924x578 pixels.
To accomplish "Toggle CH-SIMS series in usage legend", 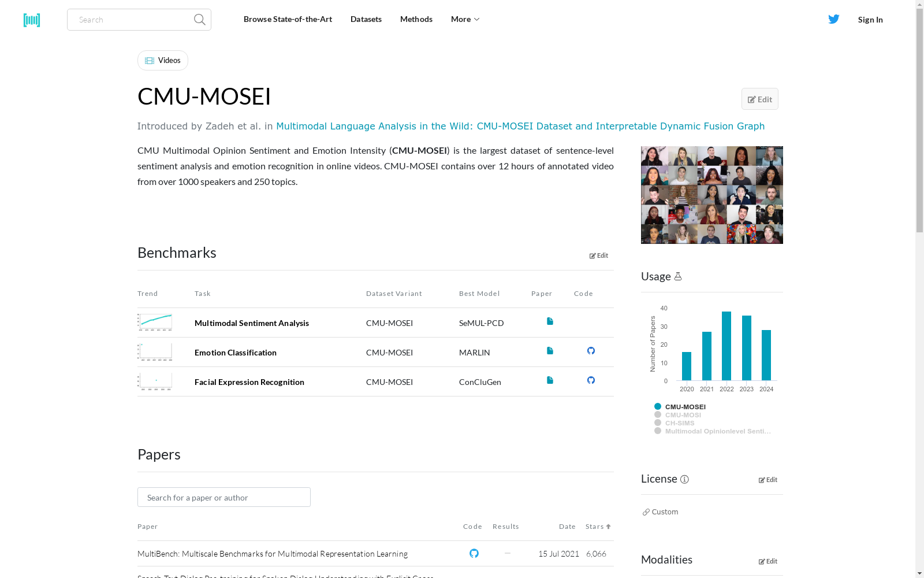I will point(674,423).
